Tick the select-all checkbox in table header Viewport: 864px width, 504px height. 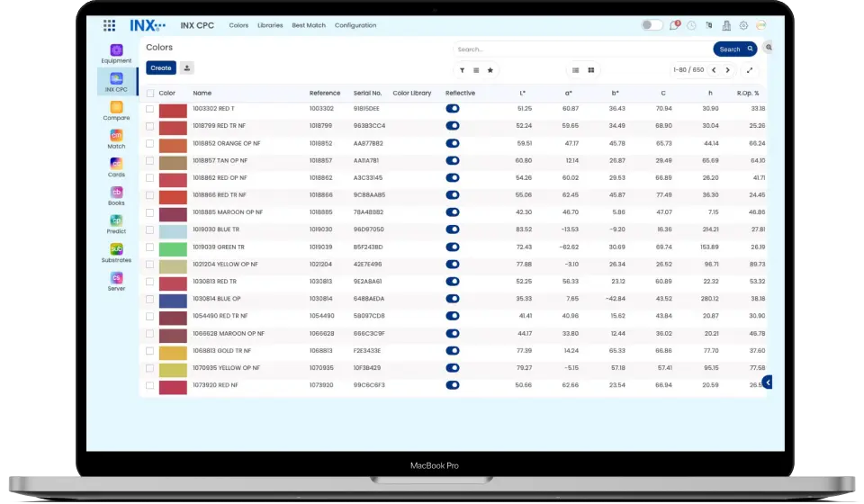click(x=150, y=93)
